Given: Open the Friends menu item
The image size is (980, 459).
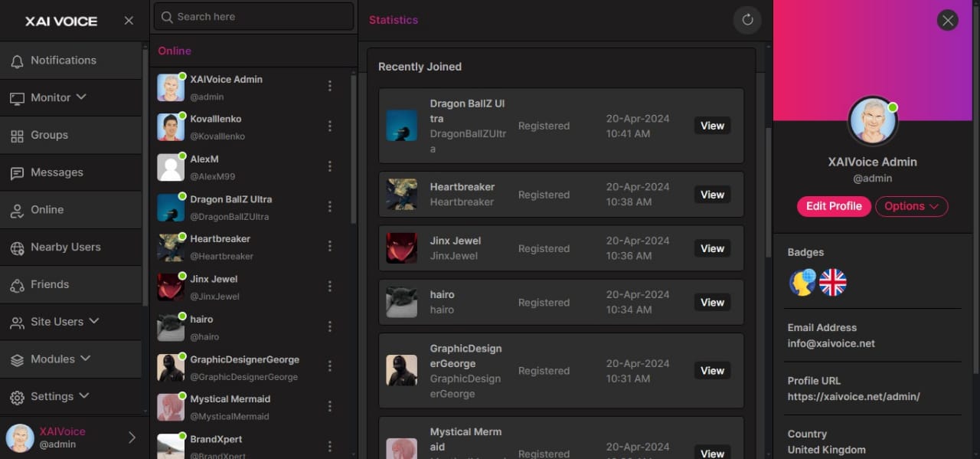Looking at the screenshot, I should [x=70, y=284].
